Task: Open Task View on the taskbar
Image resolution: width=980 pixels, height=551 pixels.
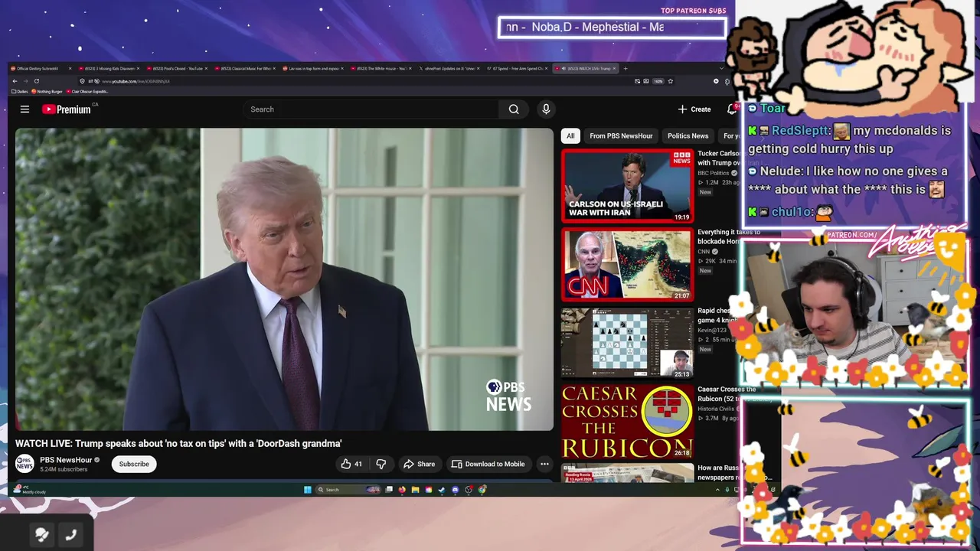Action: coord(389,490)
